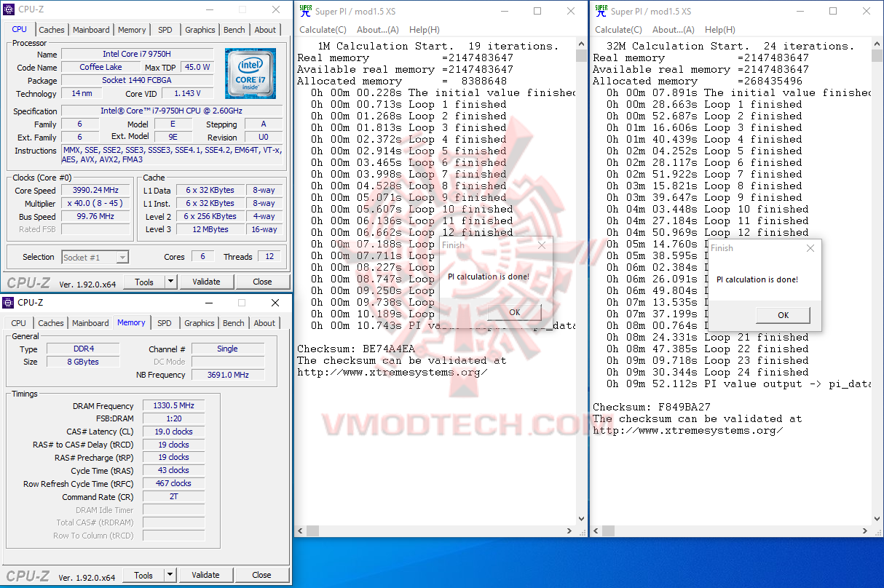884x588 pixels.
Task: Open SPD tab in top CPU-Z window
Action: click(165, 30)
